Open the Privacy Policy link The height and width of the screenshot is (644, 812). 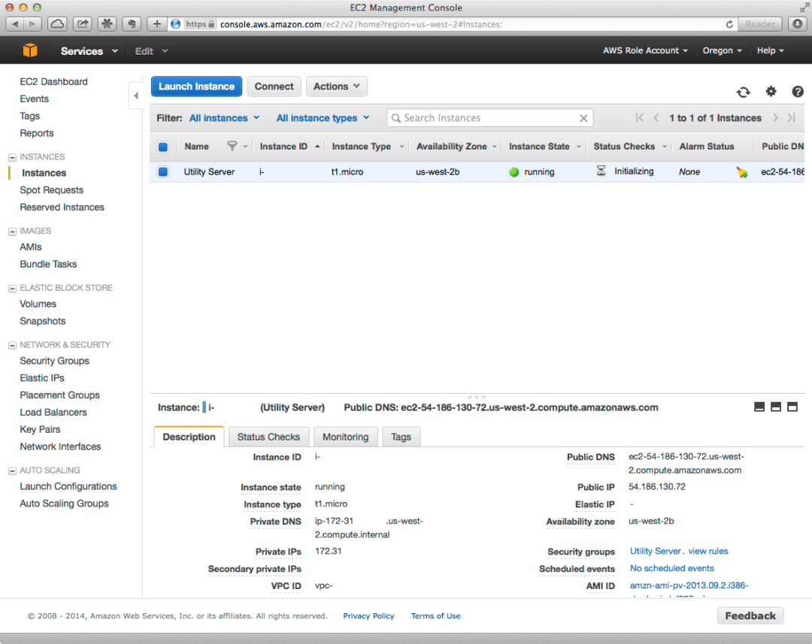[x=368, y=616]
